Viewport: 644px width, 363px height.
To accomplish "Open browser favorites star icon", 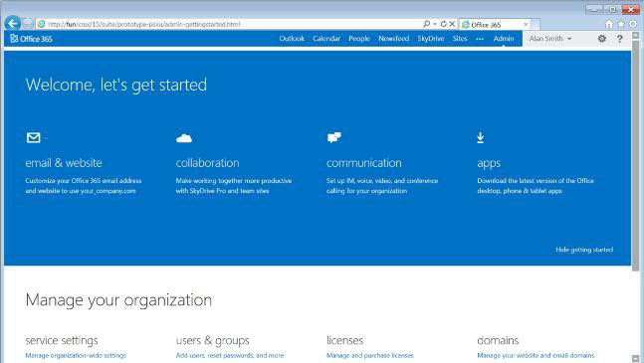I will 621,24.
